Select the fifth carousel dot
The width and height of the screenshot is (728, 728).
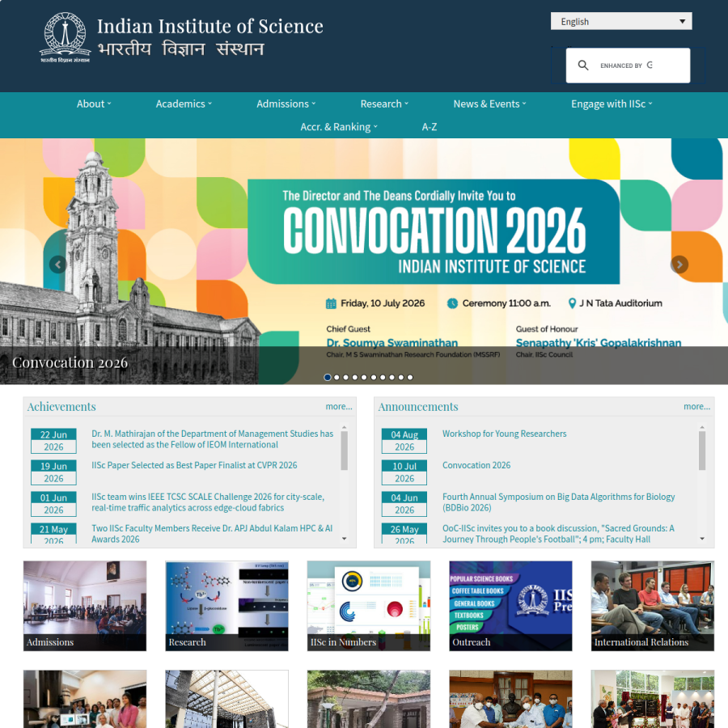point(364,378)
